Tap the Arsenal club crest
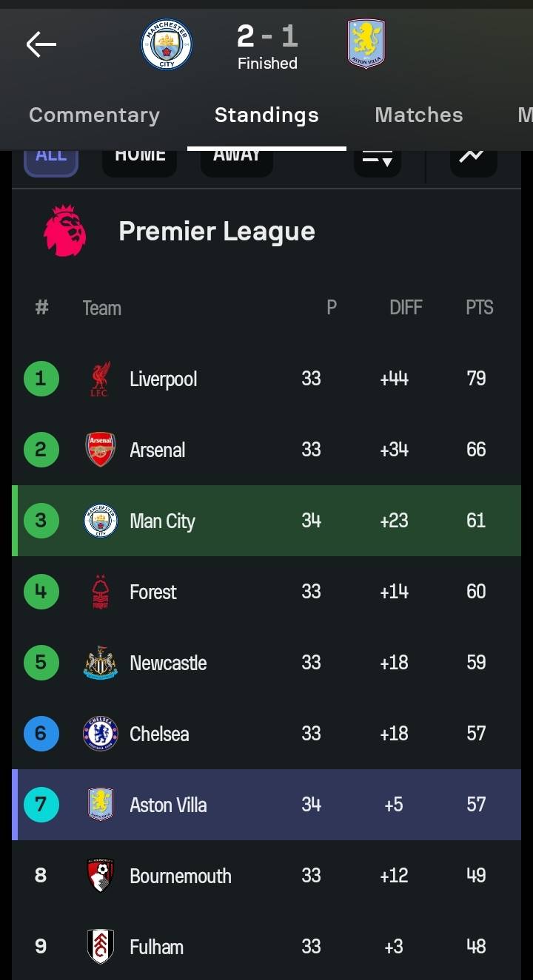 101,450
